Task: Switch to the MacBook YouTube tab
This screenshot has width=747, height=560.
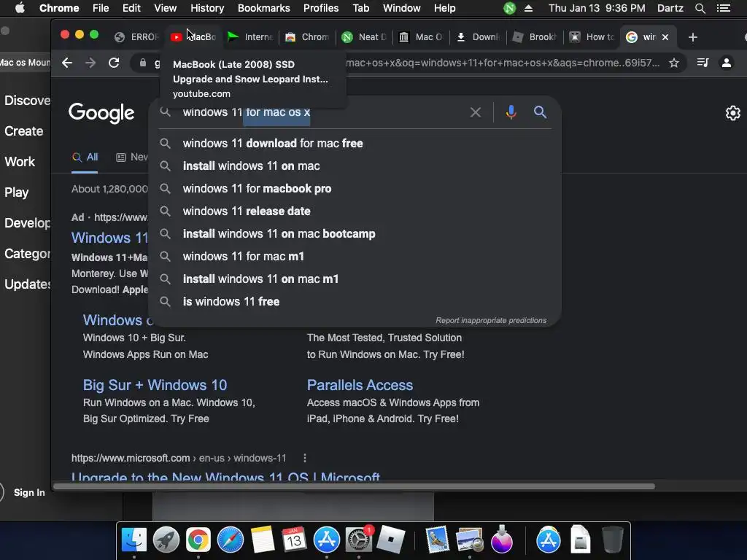Action: [x=193, y=37]
